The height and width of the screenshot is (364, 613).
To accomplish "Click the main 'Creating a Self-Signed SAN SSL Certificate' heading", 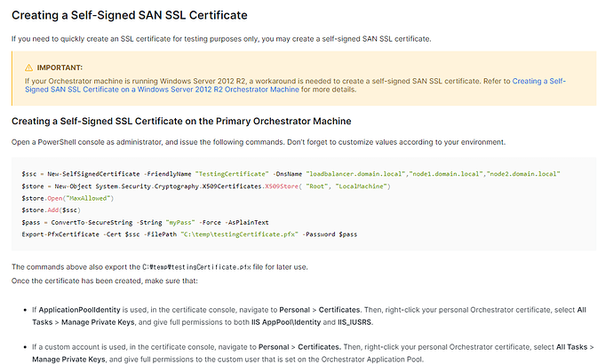I will (129, 16).
